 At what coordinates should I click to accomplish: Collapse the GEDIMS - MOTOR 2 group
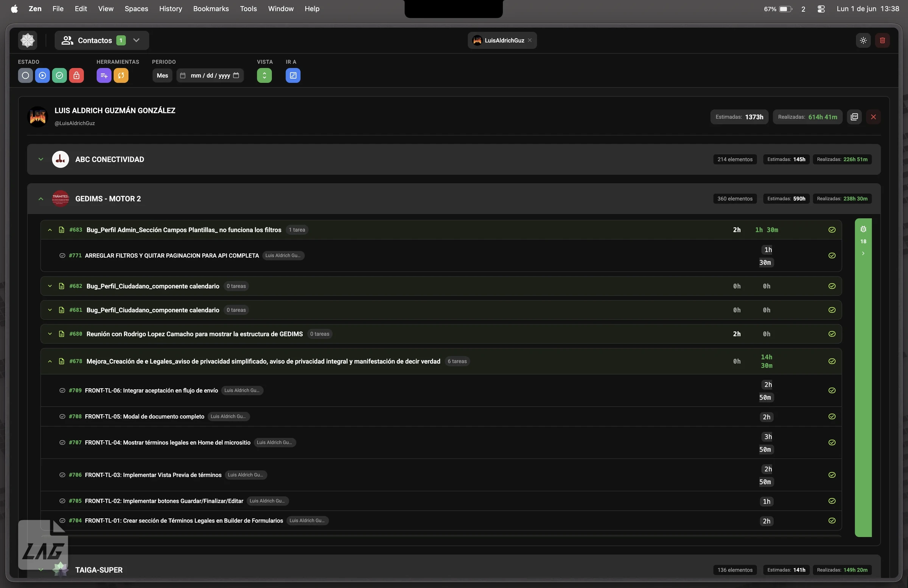41,199
